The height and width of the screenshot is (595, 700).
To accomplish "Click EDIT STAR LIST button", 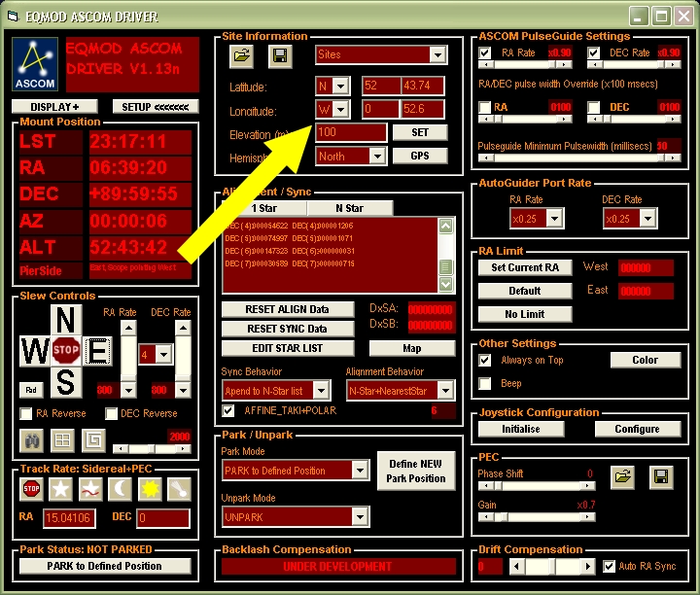I will click(x=288, y=348).
